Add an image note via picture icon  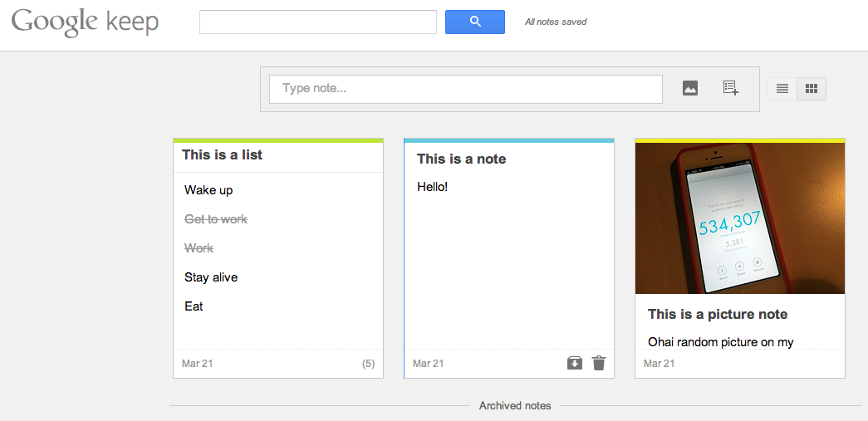coord(689,88)
